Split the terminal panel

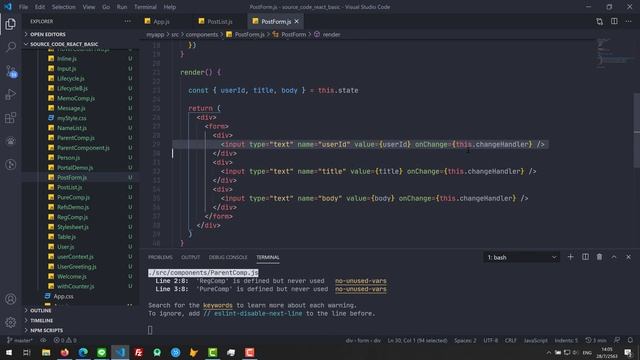(x=585, y=257)
